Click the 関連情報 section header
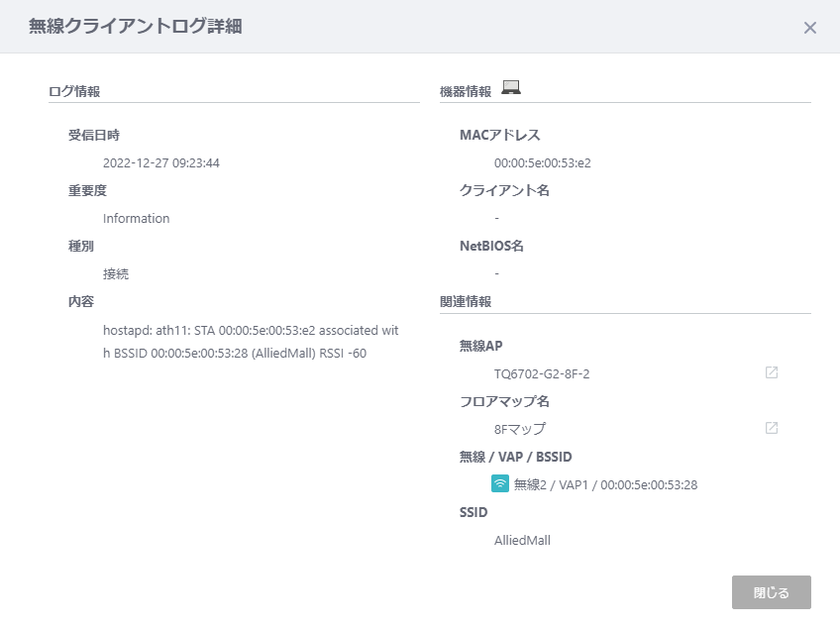Image resolution: width=840 pixels, height=628 pixels. point(466,301)
